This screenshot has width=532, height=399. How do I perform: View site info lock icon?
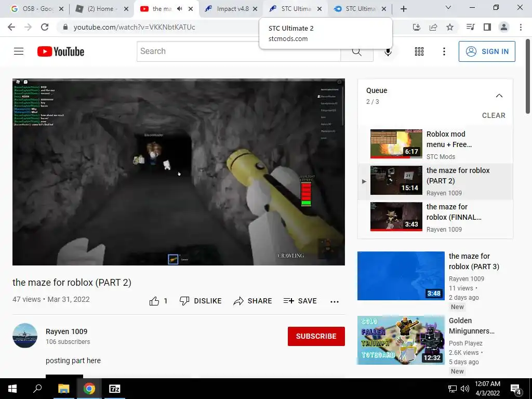[65, 27]
